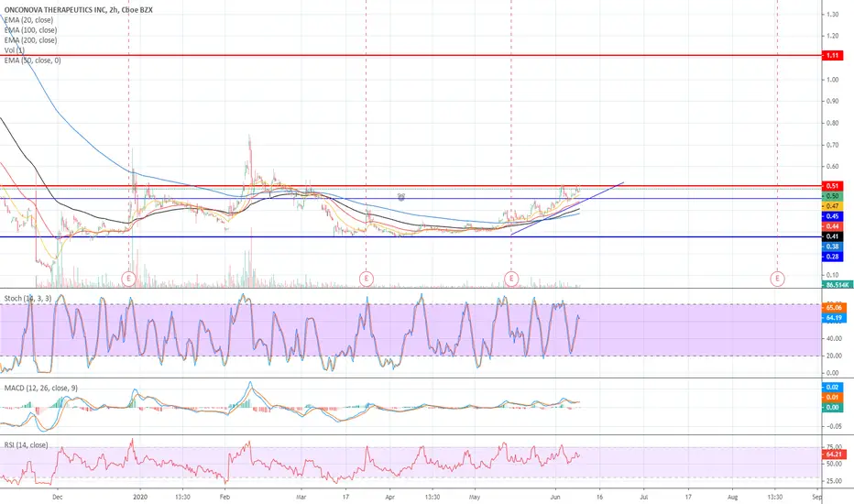This screenshot has width=854, height=504.
Task: Click the Mar label on time axis
Action: (x=301, y=497)
